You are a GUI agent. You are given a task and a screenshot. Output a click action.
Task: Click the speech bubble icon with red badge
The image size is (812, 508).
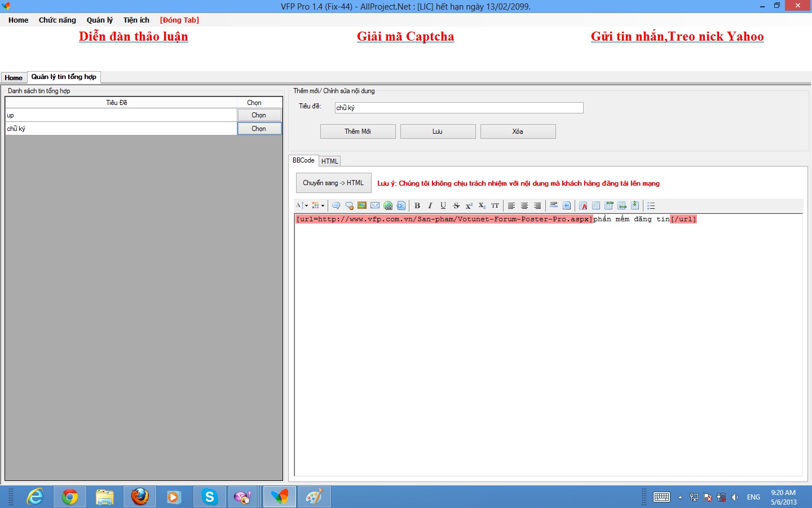[349, 205]
